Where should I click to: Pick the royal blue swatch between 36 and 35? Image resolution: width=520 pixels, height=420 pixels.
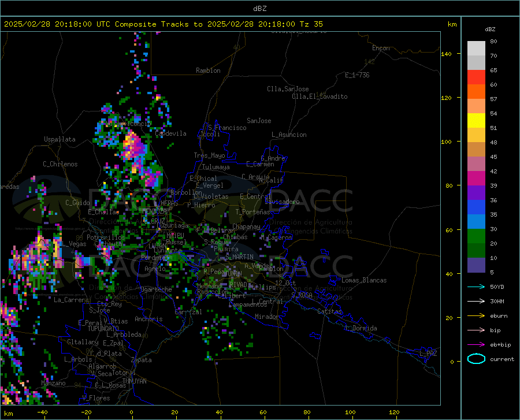pyautogui.click(x=476, y=207)
